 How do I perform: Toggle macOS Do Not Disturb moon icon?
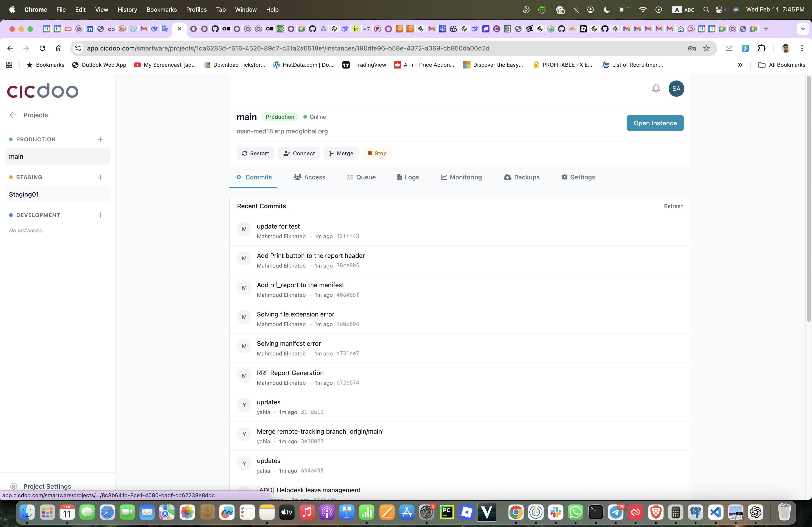607,9
